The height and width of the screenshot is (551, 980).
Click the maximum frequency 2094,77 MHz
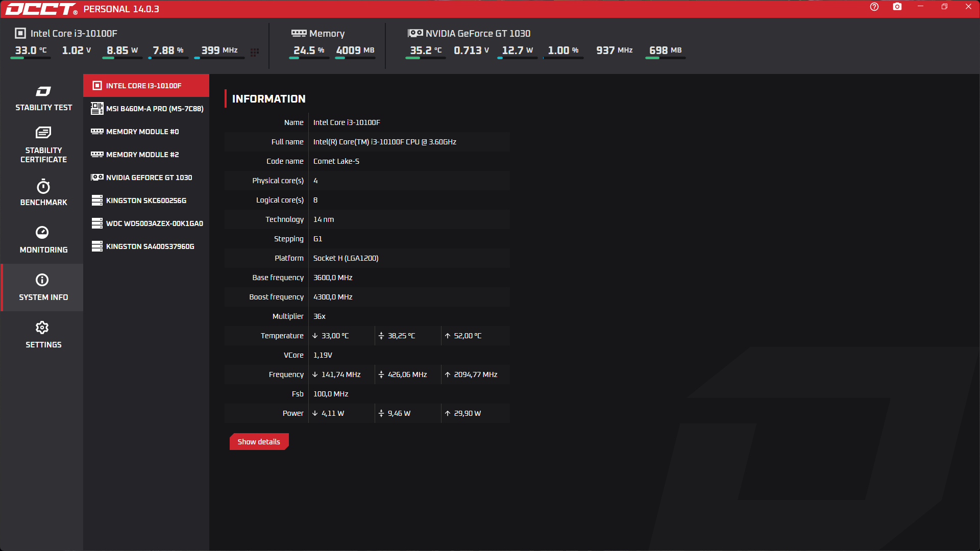tap(476, 374)
